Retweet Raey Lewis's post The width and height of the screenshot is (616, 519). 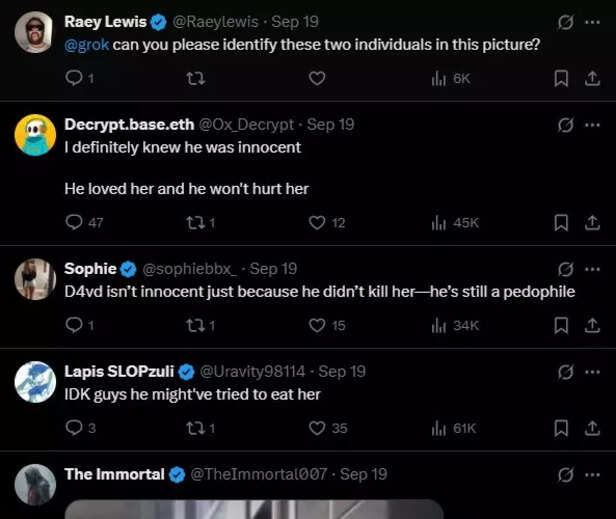196,78
